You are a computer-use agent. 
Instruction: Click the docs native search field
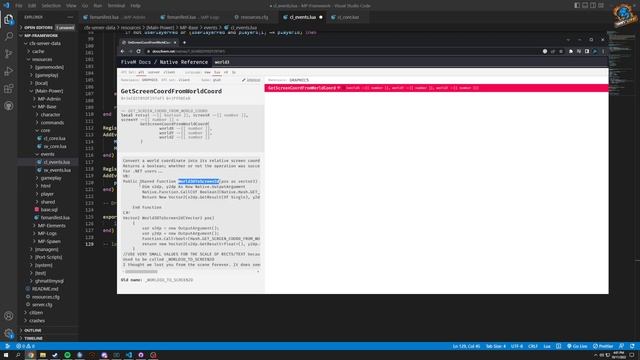(x=409, y=62)
